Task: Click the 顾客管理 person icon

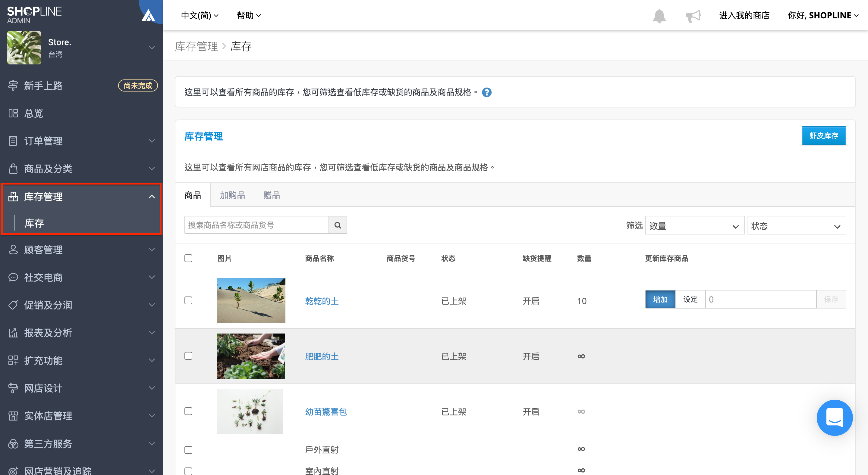Action: point(13,250)
